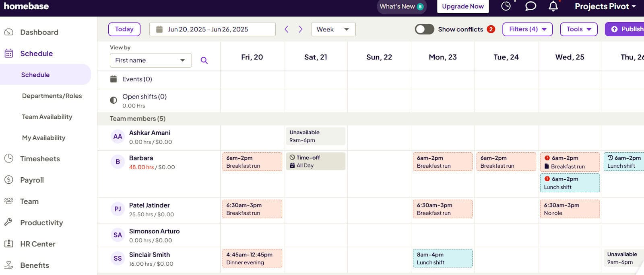Click Simonson Arturo's SA avatar

tap(118, 235)
